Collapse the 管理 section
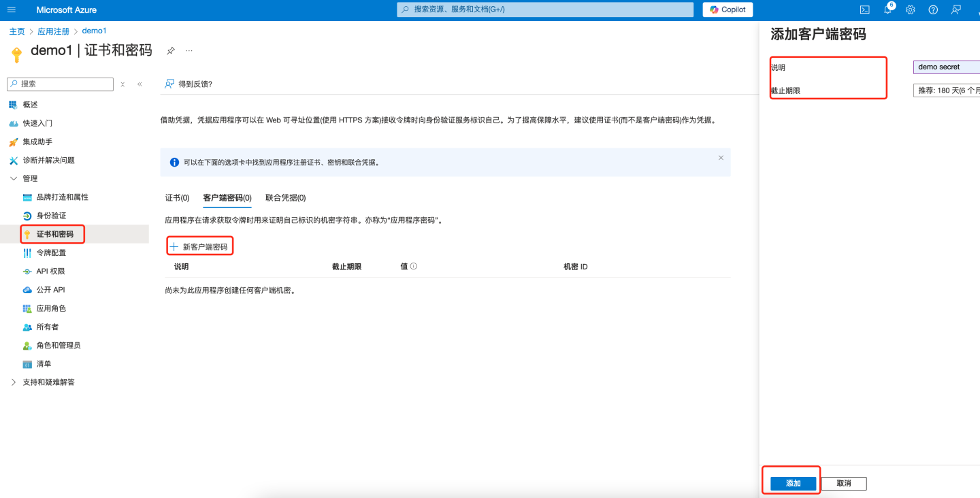 (x=14, y=178)
